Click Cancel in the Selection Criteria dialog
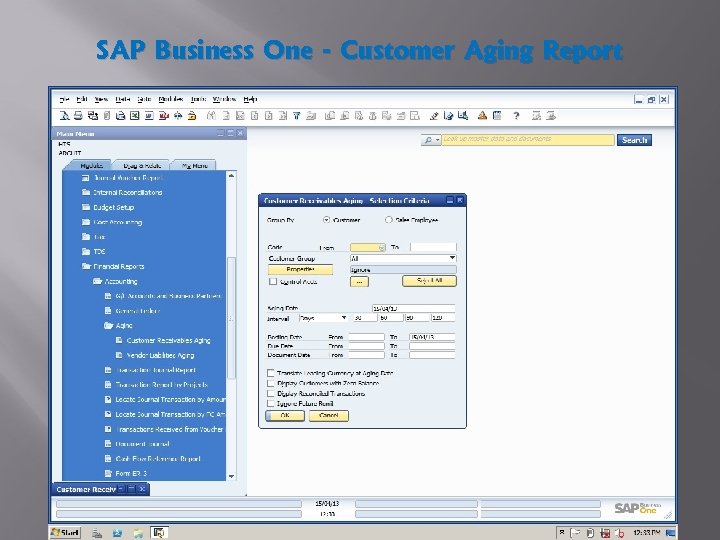This screenshot has width=720, height=540. tap(329, 416)
